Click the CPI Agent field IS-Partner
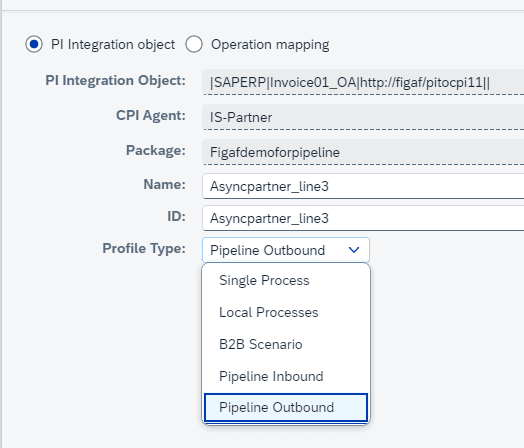The width and height of the screenshot is (524, 448). [x=363, y=117]
